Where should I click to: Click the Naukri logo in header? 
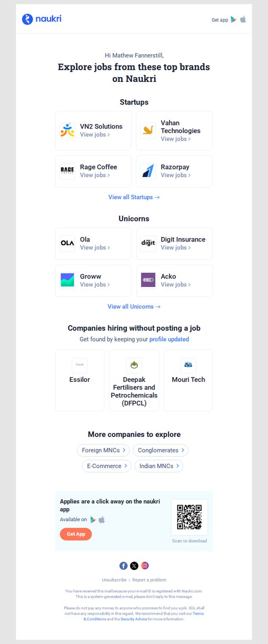point(42,19)
